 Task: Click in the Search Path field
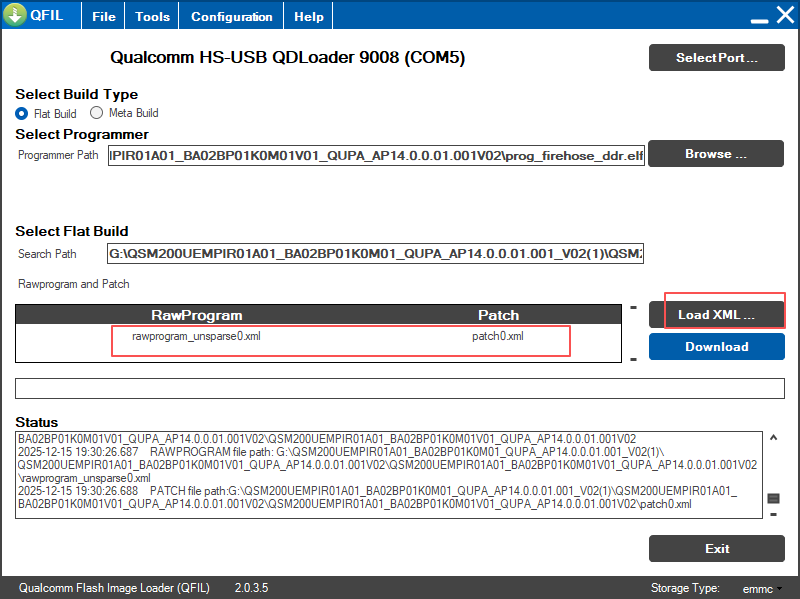(375, 254)
